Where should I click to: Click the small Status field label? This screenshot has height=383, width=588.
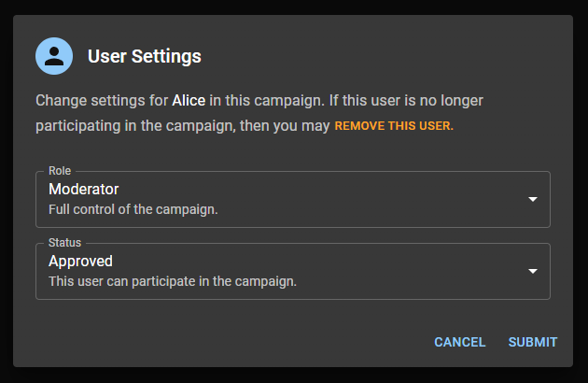coord(64,243)
